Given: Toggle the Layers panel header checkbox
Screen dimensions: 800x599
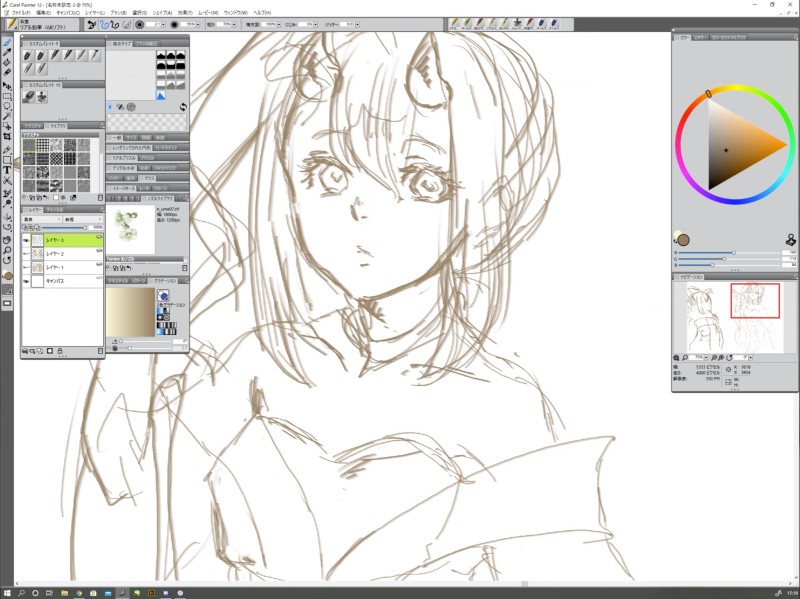Looking at the screenshot, I should point(26,210).
